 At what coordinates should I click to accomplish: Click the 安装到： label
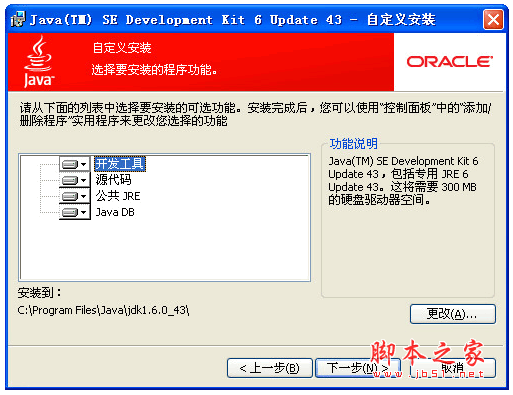tap(39, 293)
